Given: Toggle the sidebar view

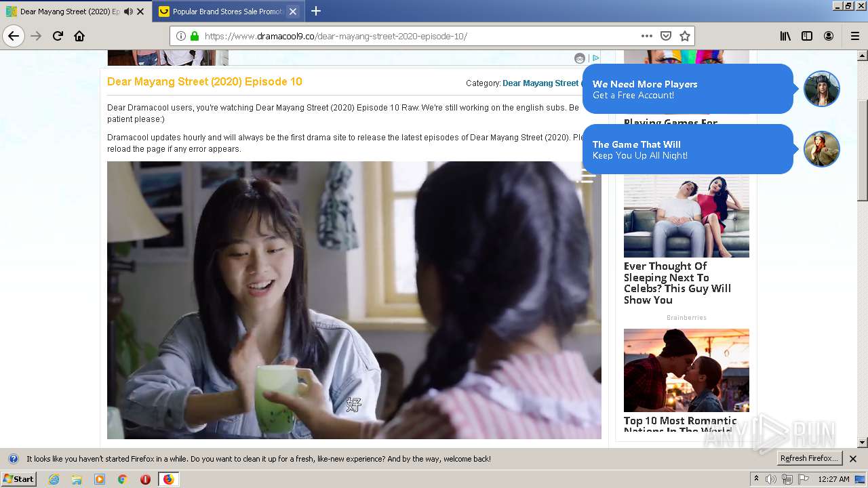Looking at the screenshot, I should pos(807,36).
